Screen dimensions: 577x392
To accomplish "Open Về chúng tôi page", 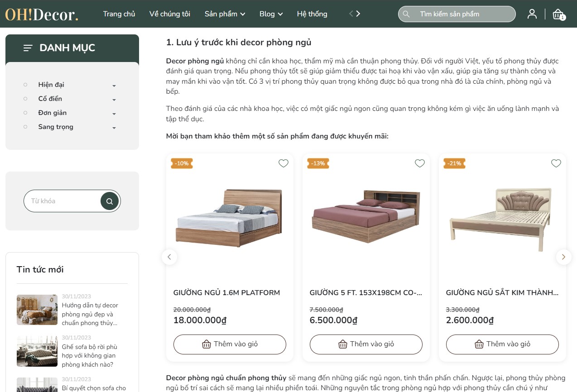I will (170, 14).
